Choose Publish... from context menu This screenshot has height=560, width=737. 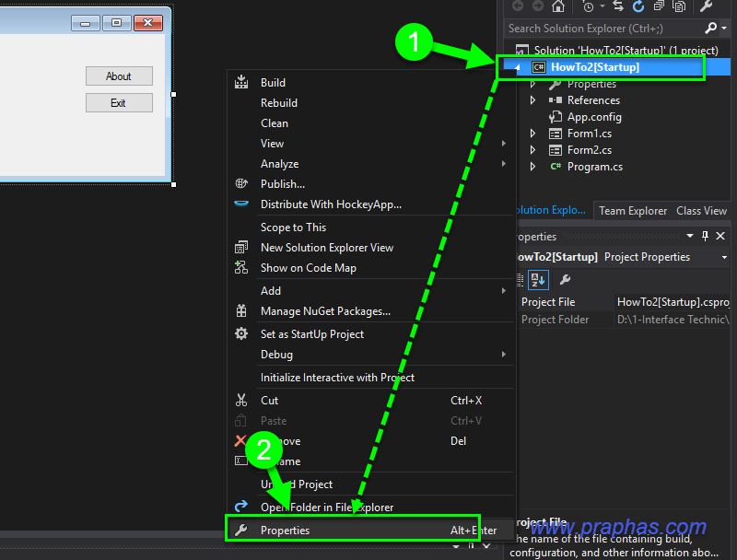point(371,183)
